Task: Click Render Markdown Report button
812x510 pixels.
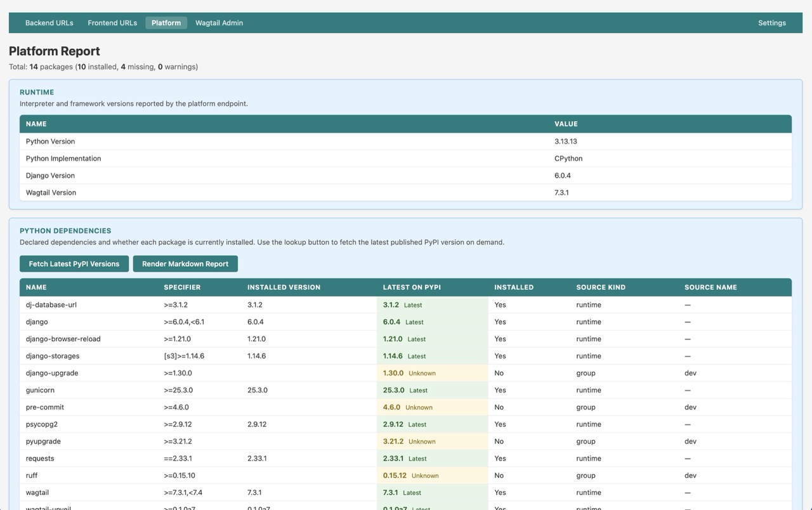Action: pos(185,264)
